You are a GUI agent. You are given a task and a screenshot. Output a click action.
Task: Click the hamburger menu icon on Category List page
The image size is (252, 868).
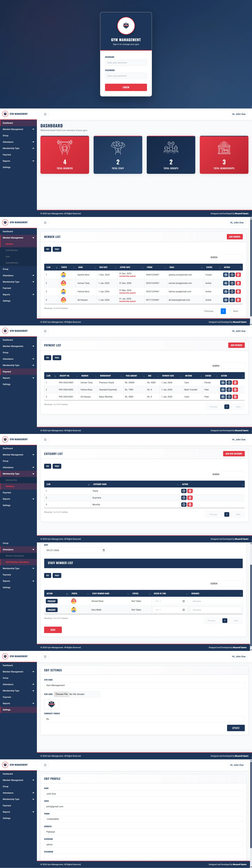point(45,440)
